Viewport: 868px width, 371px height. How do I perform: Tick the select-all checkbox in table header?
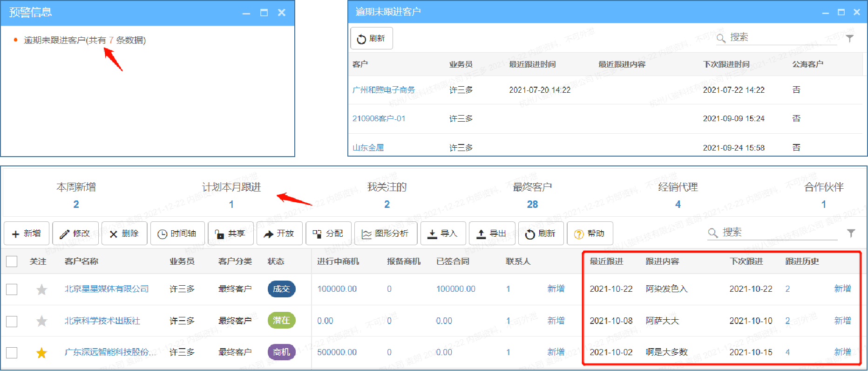[x=12, y=261]
